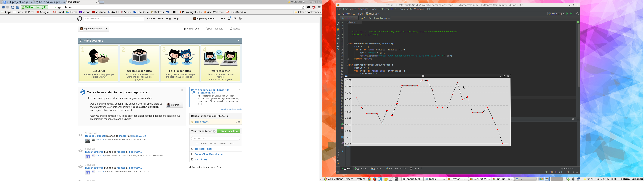Dismiss the GitHub Bootcamp banner
Screen dimensions: 644x181
pyautogui.click(x=238, y=41)
